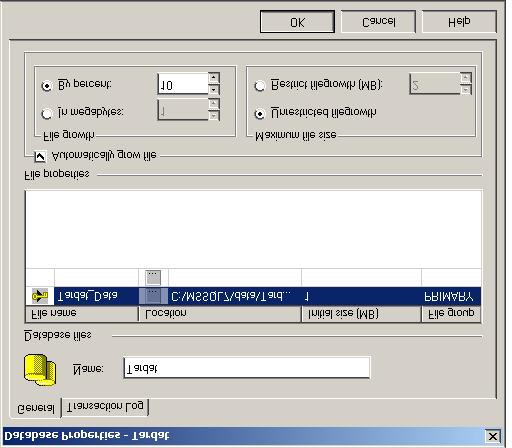Click the File name column header
512x448 pixels.
pyautogui.click(x=82, y=314)
